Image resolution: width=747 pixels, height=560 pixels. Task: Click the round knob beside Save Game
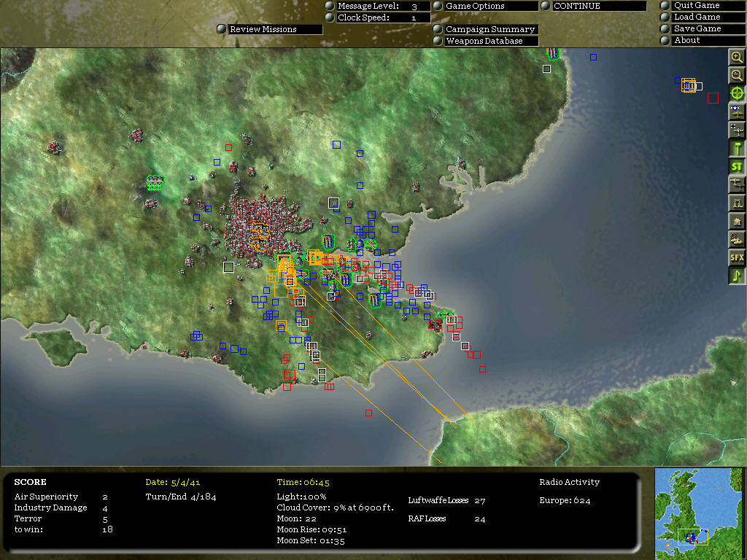click(665, 29)
